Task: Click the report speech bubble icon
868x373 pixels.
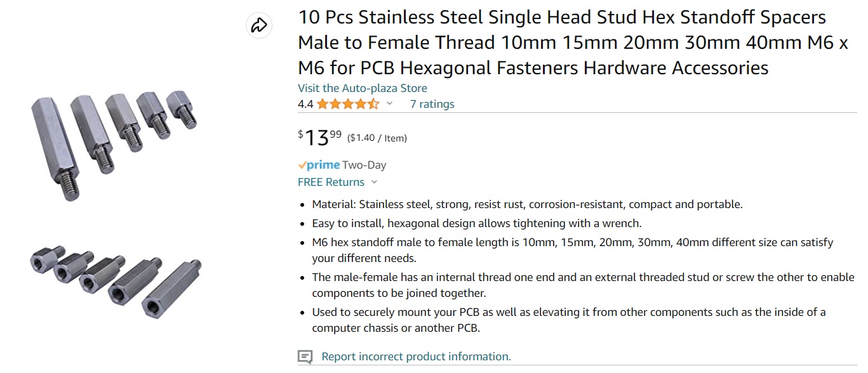Action: (x=305, y=357)
